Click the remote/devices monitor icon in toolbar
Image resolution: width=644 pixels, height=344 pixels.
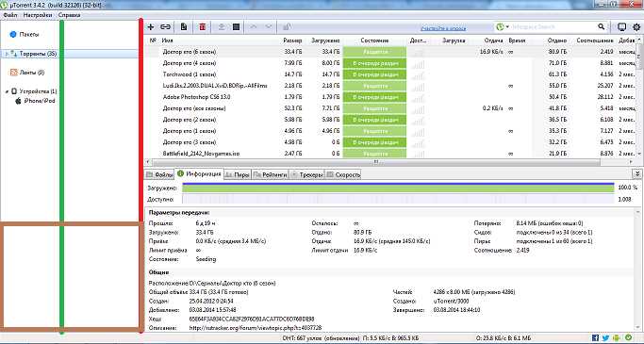[x=621, y=27]
